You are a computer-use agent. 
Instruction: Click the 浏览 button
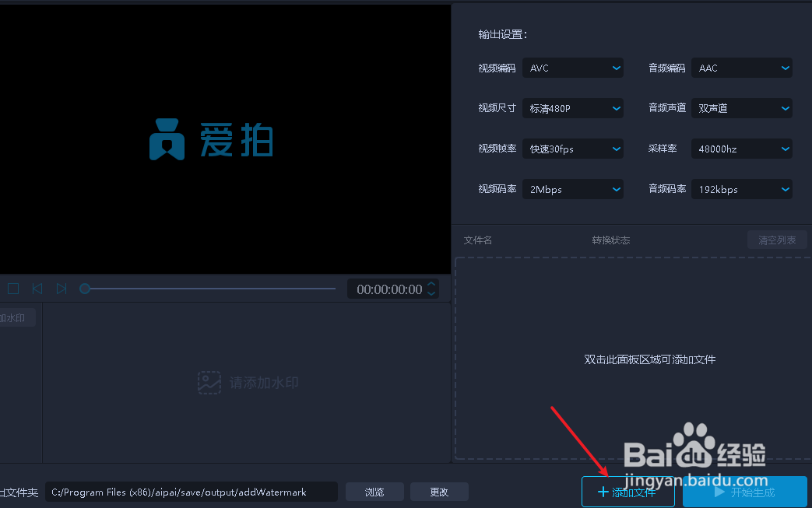click(x=374, y=492)
